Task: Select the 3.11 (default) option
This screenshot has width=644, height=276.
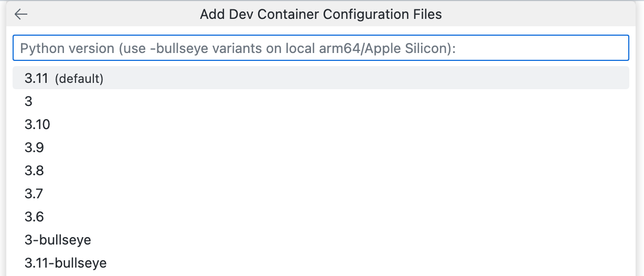Action: (320, 78)
